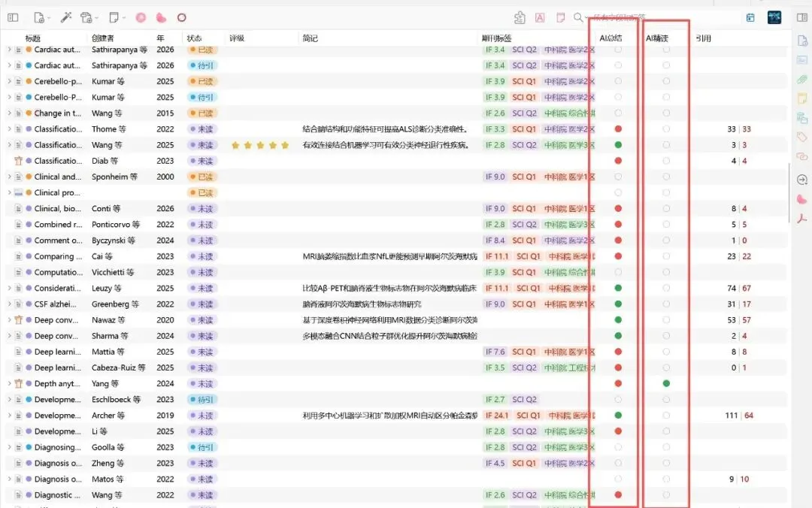Sort by the 创建者 column header
This screenshot has width=812, height=508.
(102, 38)
